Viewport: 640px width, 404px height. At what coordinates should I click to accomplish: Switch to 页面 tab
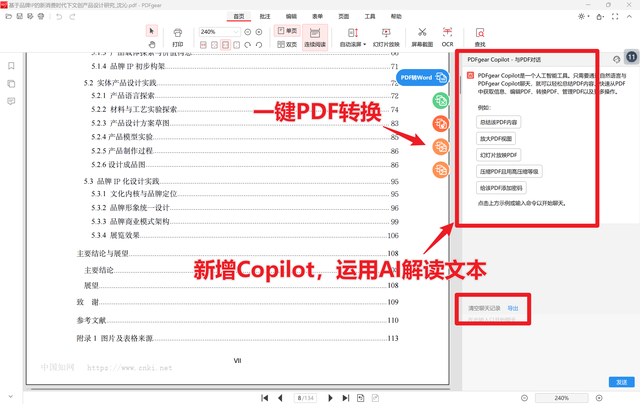click(344, 16)
